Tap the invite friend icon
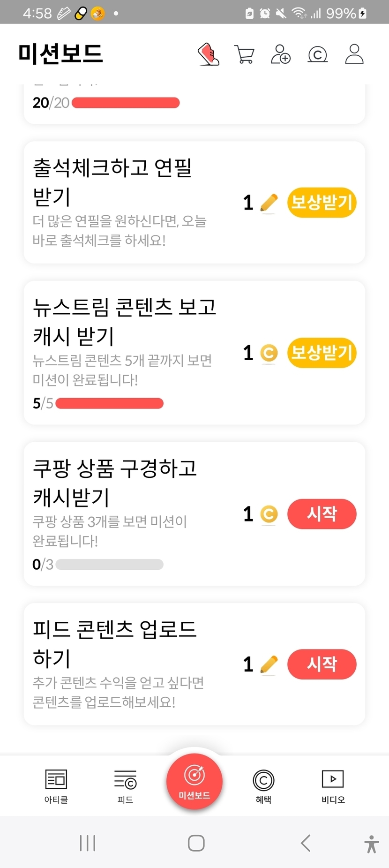 tap(281, 54)
